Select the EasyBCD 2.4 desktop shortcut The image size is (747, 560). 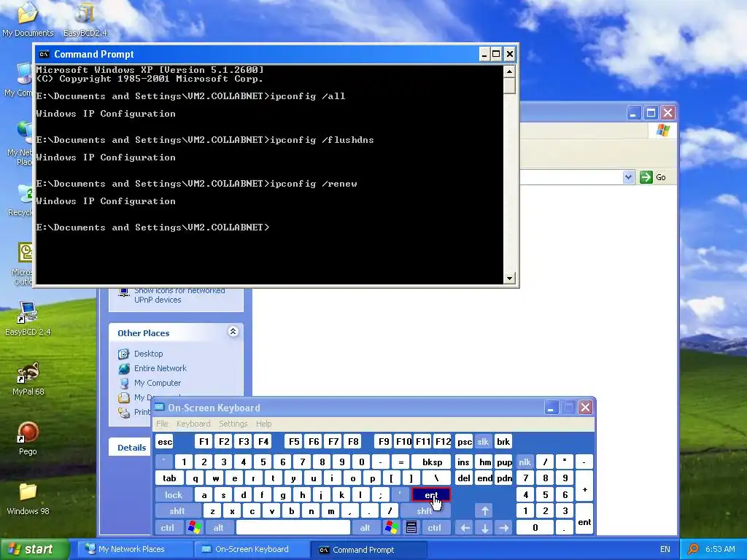pos(28,319)
